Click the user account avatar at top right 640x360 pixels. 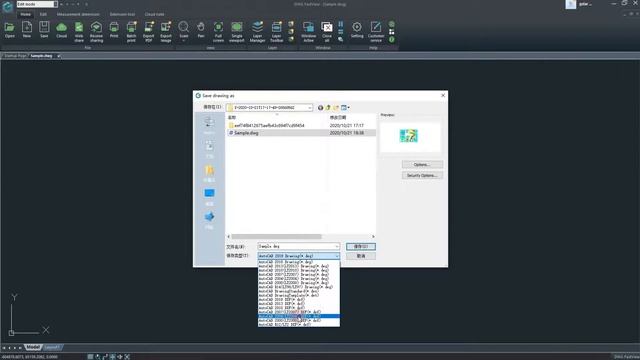pyautogui.click(x=571, y=4)
